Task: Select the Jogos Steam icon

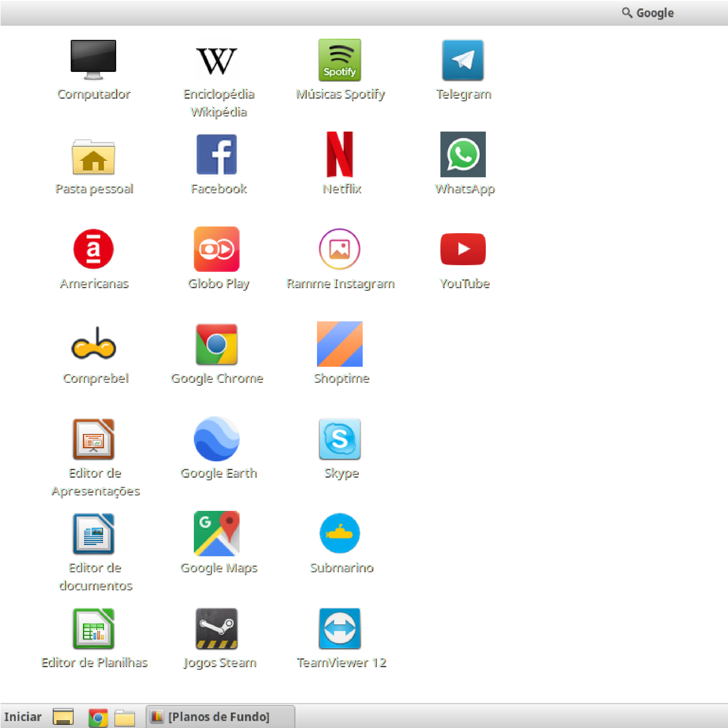Action: click(x=217, y=628)
